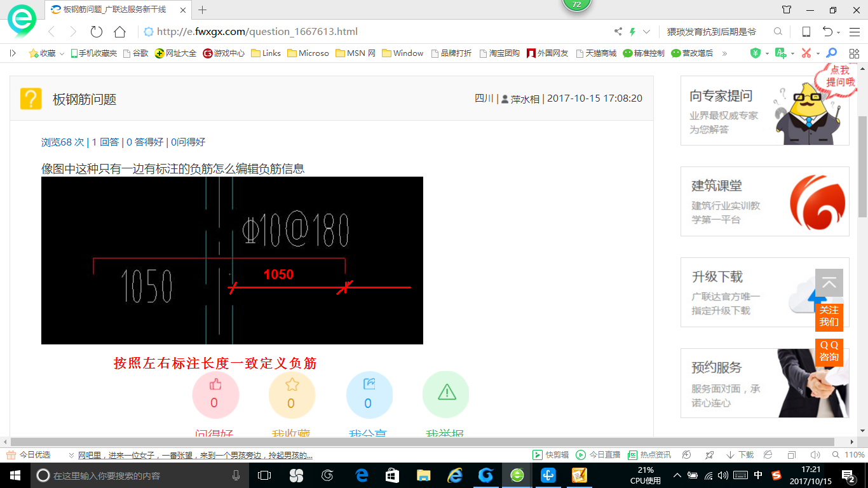Click the blue magnifier extension icon
This screenshot has height=488, width=868.
[831, 53]
